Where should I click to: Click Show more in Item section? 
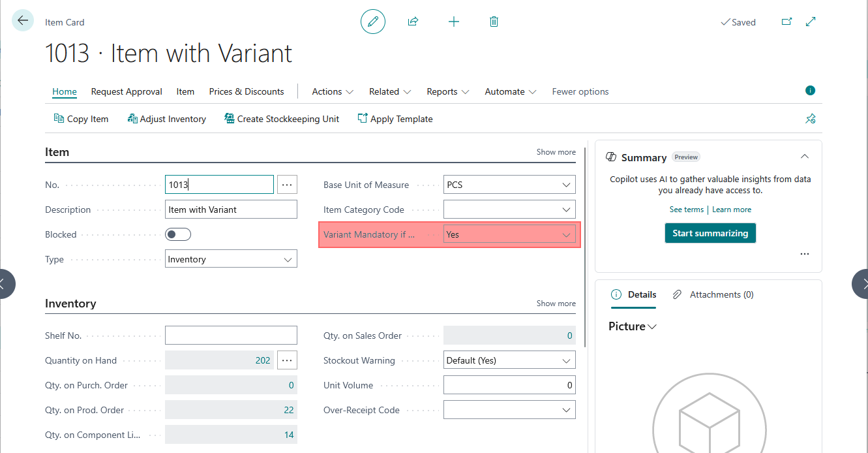556,152
